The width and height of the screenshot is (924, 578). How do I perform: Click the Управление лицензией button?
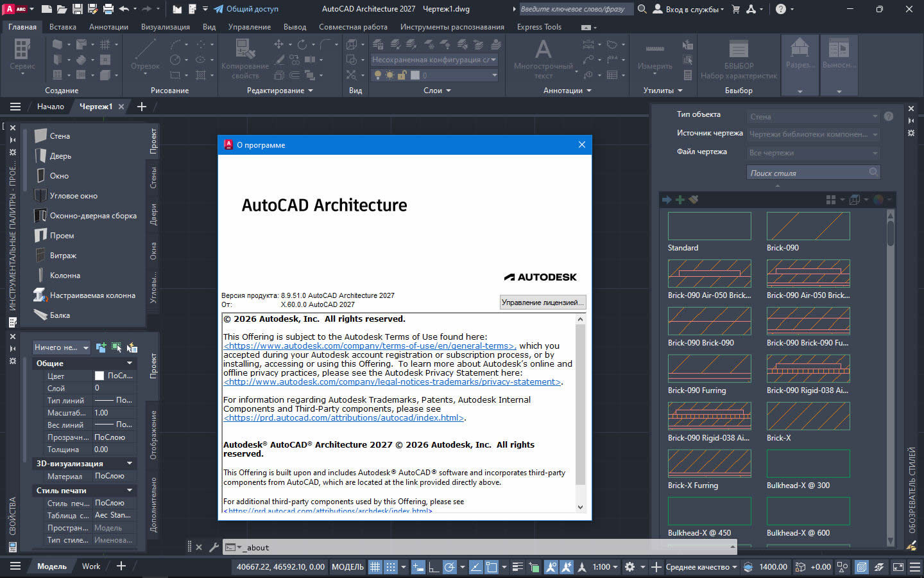[x=542, y=302]
